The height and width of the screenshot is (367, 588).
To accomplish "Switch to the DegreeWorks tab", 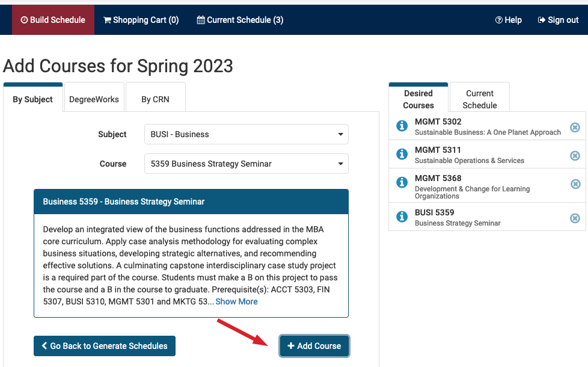I will 94,97.
